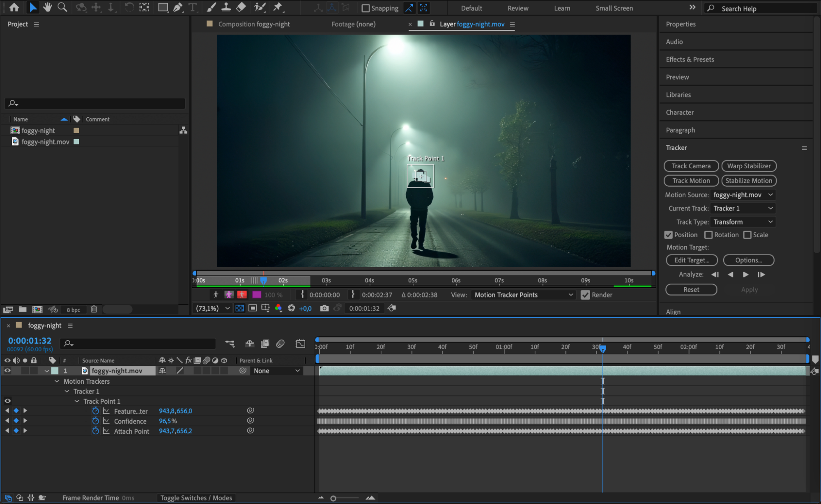Click the Home icon in toolbar
The height and width of the screenshot is (504, 821).
[14, 7]
